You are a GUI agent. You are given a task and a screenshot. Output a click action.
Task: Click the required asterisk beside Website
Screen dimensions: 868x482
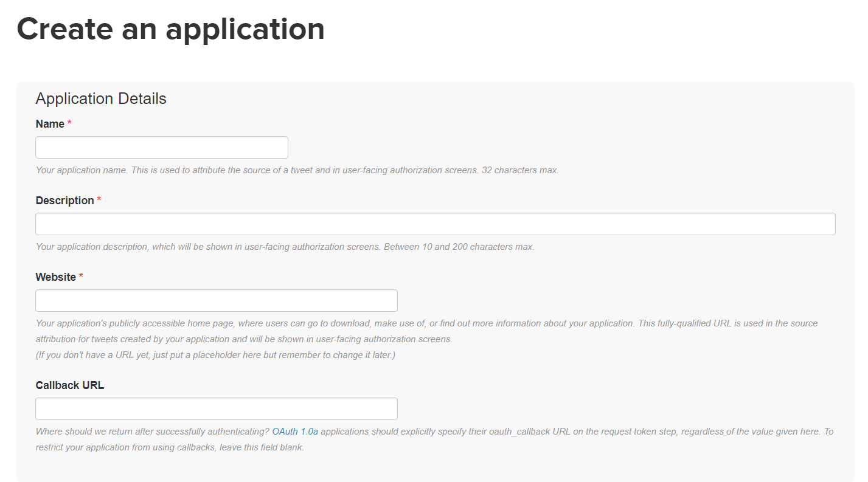click(x=81, y=277)
